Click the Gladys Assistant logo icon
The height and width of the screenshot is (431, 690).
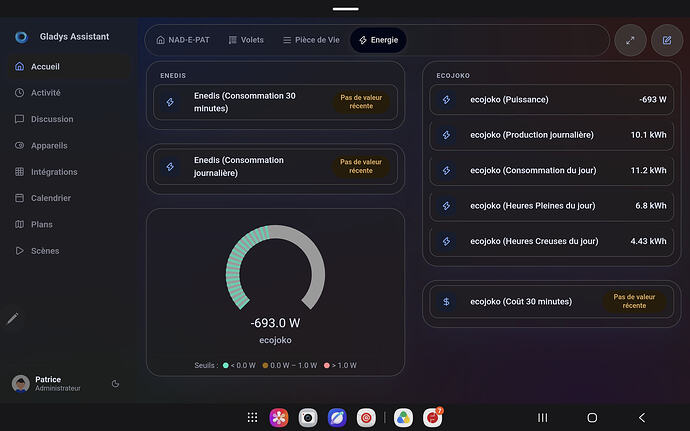click(x=21, y=37)
